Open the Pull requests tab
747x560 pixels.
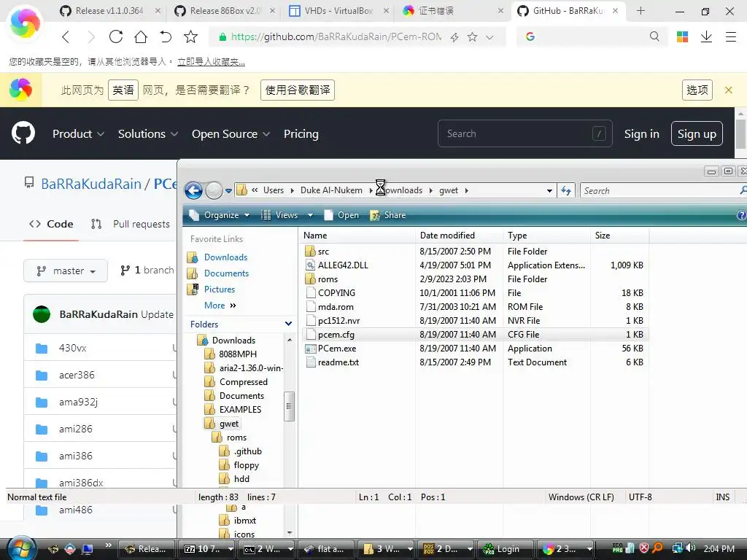point(131,224)
